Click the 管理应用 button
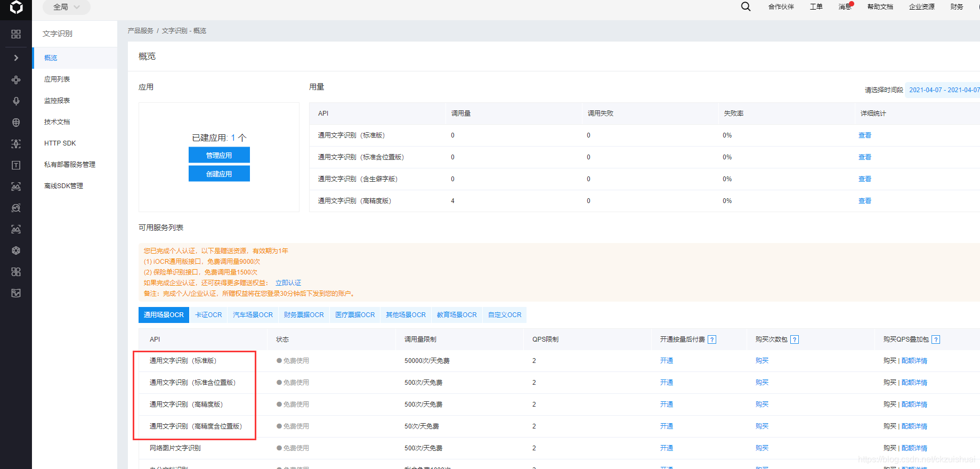The width and height of the screenshot is (980, 469). 219,155
